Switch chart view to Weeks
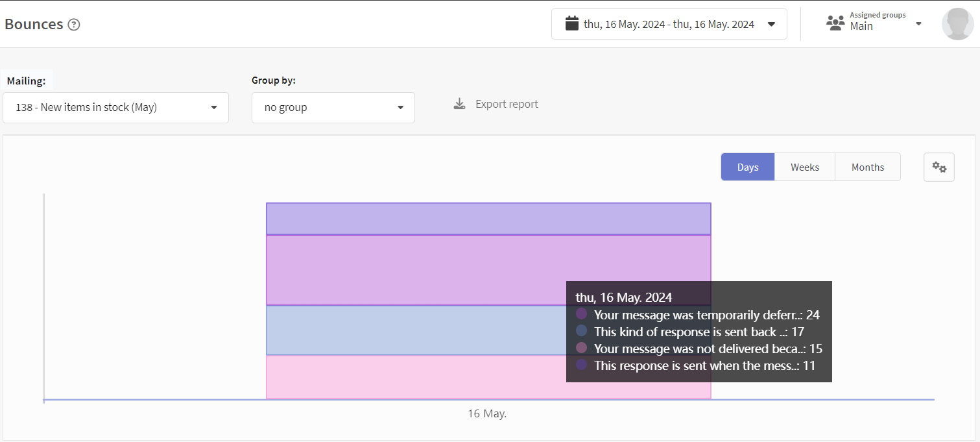980x442 pixels. [x=804, y=167]
